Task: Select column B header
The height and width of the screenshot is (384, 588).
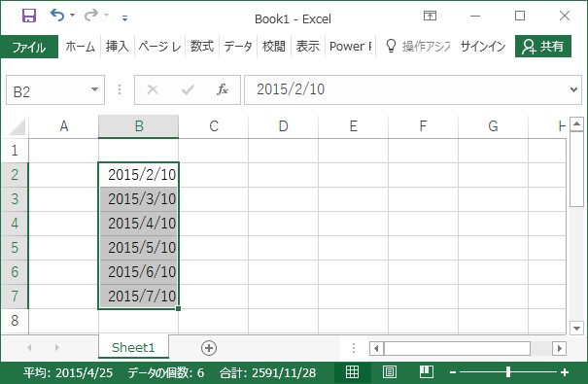Action: [139, 126]
